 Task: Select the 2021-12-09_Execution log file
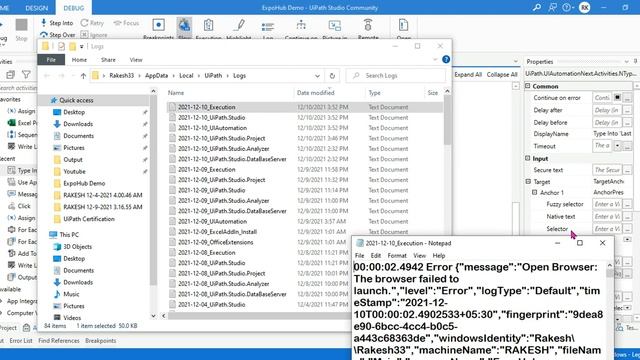[x=207, y=169]
